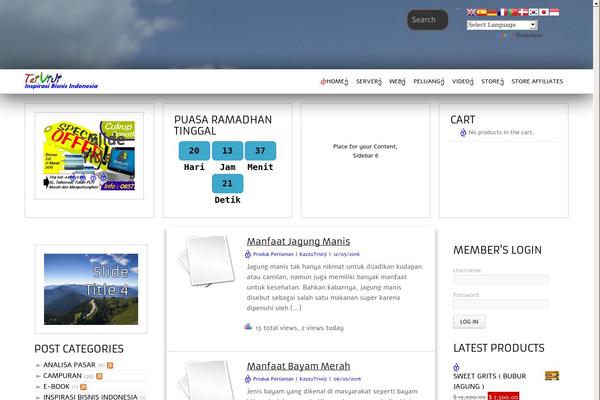This screenshot has width=600, height=400.
Task: Open RSS feed for E-Book category
Action: [83, 387]
